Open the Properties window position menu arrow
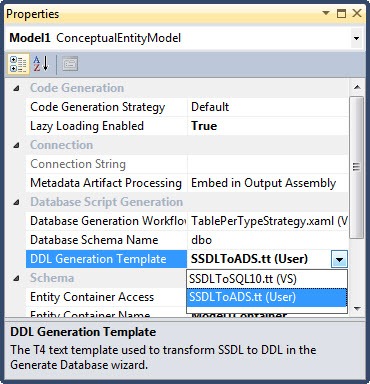The width and height of the screenshot is (370, 384). 326,13
